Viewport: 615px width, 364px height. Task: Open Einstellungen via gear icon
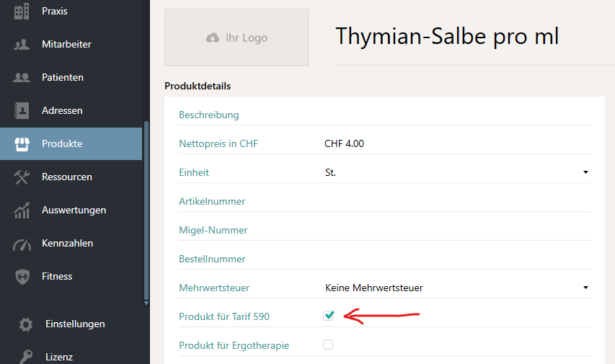26,324
